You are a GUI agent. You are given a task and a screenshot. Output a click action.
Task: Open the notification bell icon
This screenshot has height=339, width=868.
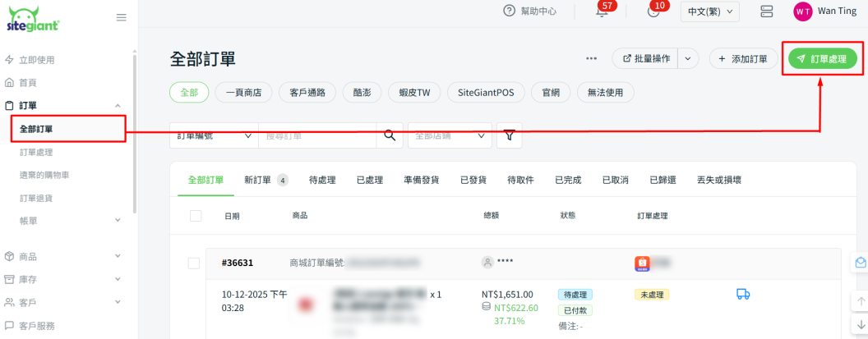click(602, 11)
